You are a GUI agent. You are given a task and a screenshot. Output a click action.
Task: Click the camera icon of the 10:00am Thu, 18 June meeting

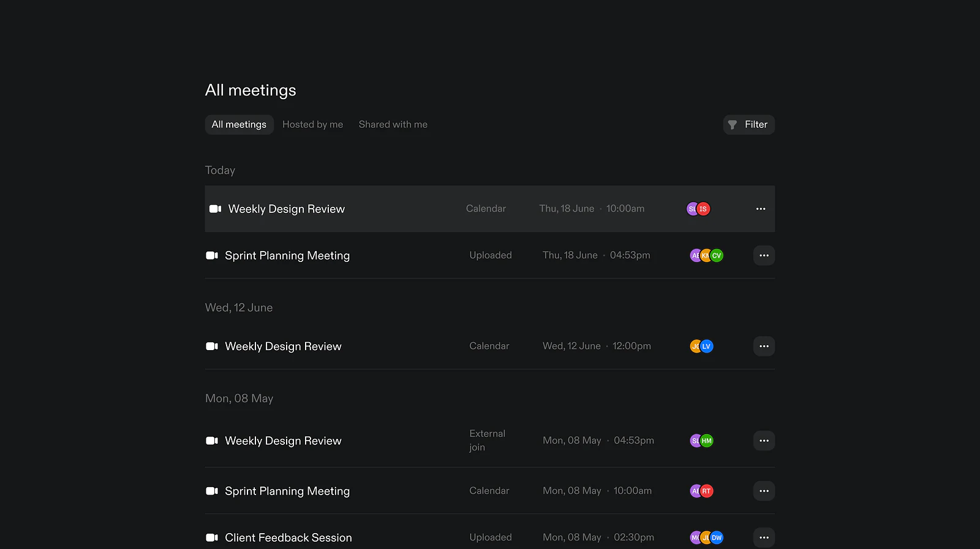[216, 209]
